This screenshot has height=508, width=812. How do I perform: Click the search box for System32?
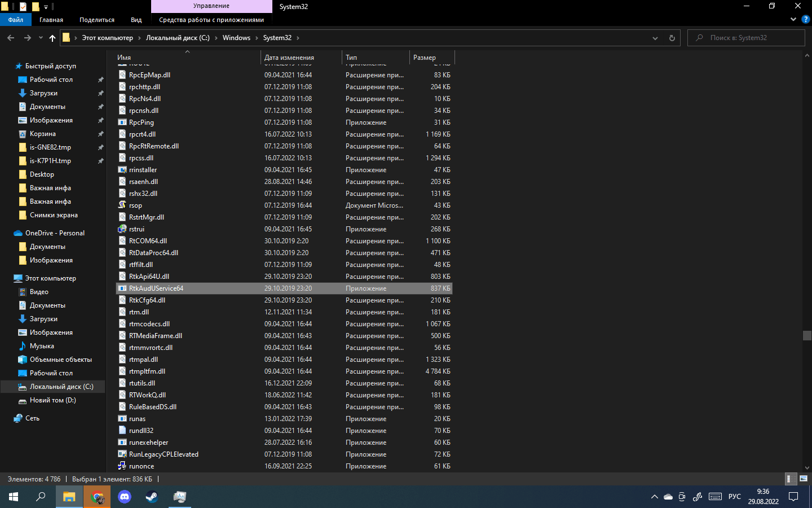[x=746, y=38]
